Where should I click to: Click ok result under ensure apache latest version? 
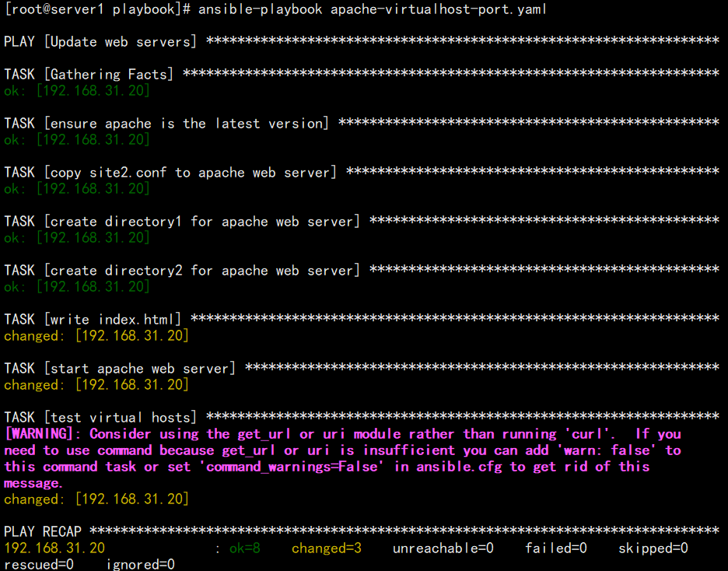coord(77,140)
